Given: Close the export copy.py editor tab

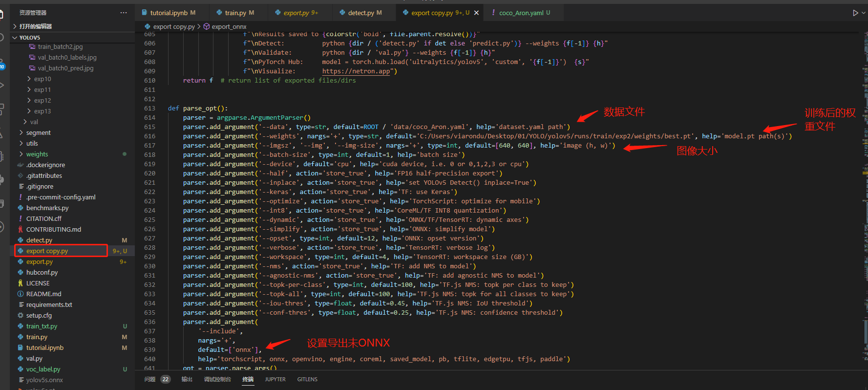Looking at the screenshot, I should (476, 13).
